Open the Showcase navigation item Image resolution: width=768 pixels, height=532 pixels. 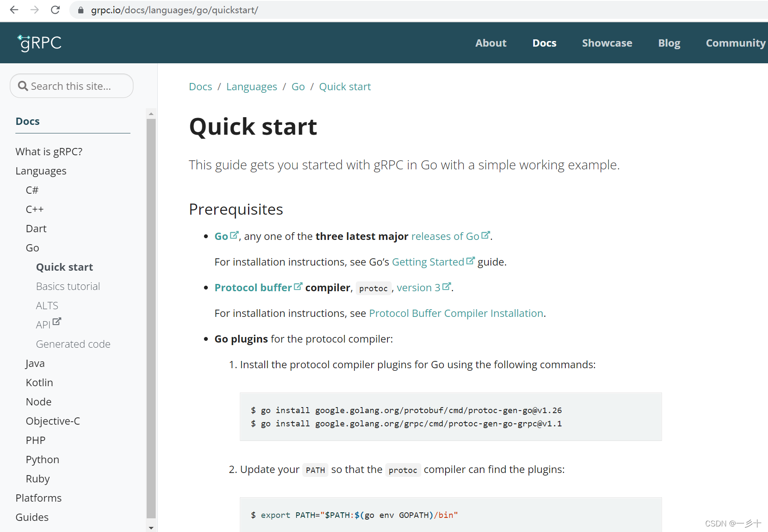coord(607,43)
